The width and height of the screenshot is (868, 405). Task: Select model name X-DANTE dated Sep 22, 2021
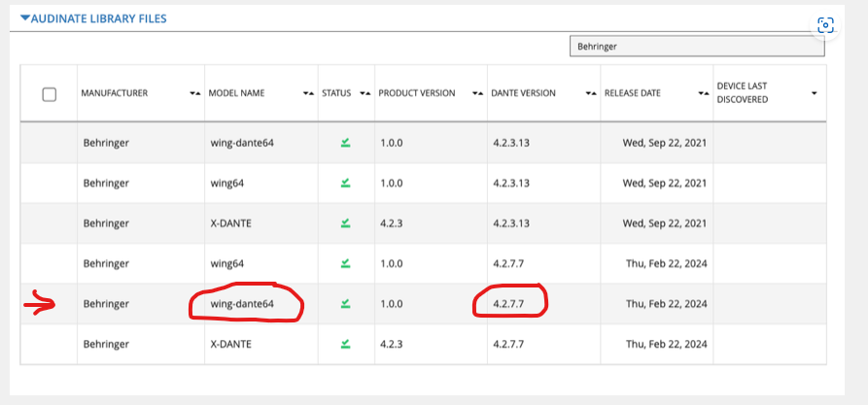coord(230,223)
